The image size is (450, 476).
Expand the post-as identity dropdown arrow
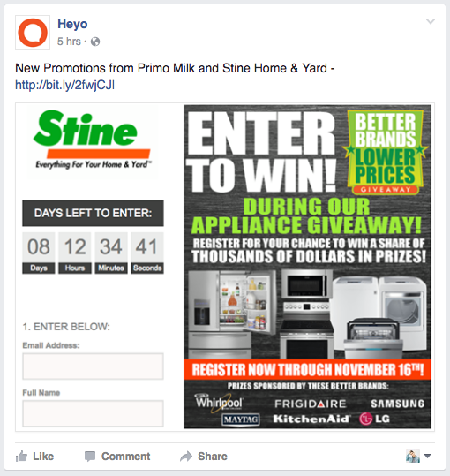point(427,456)
